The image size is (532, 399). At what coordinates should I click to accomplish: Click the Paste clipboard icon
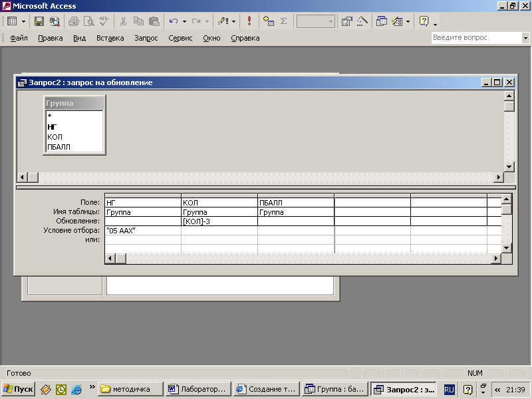pyautogui.click(x=154, y=21)
